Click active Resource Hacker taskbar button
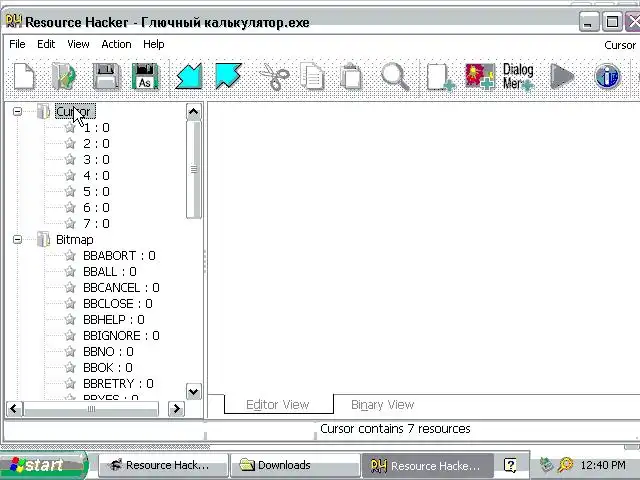The height and width of the screenshot is (480, 640). [427, 465]
